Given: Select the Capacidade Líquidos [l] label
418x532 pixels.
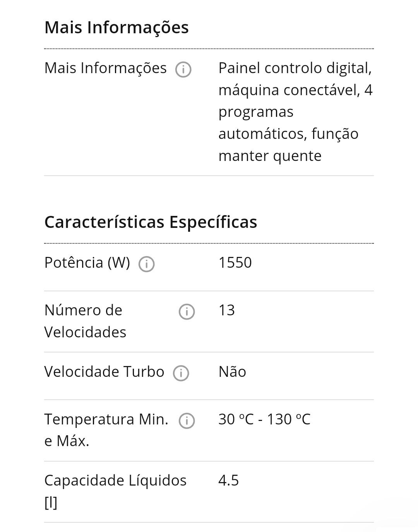Looking at the screenshot, I should click(115, 491).
